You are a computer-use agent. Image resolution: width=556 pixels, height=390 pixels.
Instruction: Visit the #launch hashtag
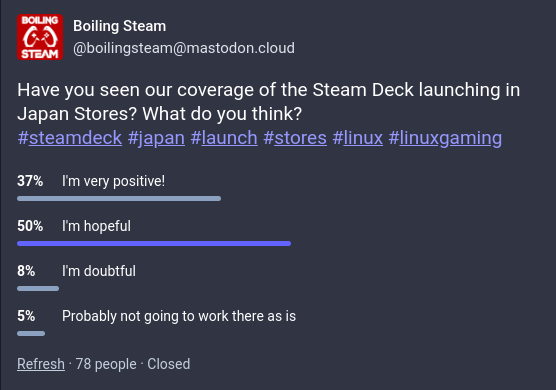click(224, 138)
